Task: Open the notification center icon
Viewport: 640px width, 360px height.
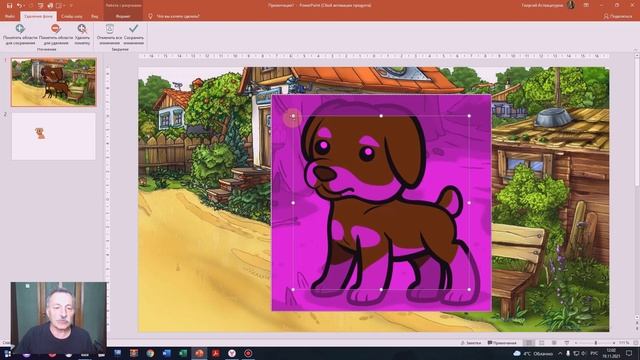Action: point(629,353)
